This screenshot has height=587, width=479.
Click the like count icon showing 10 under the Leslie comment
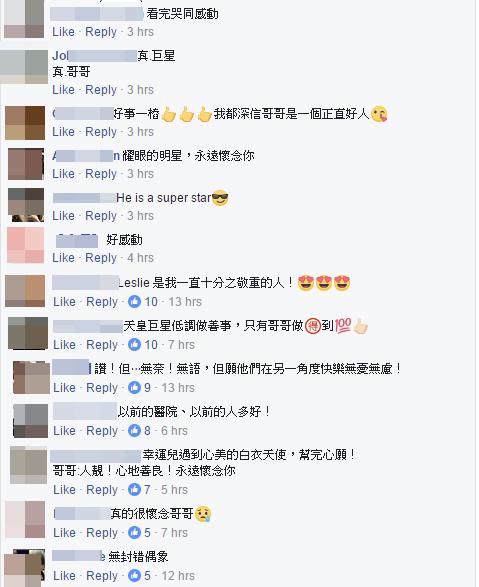(134, 302)
